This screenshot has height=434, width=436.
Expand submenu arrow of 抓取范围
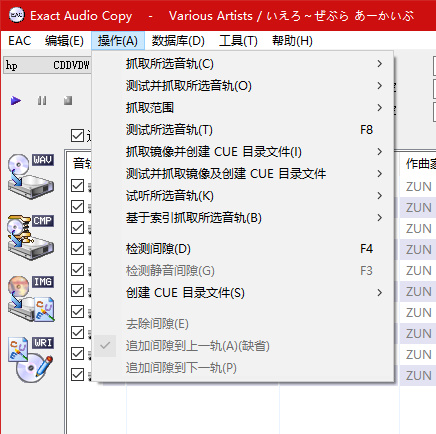pos(379,108)
